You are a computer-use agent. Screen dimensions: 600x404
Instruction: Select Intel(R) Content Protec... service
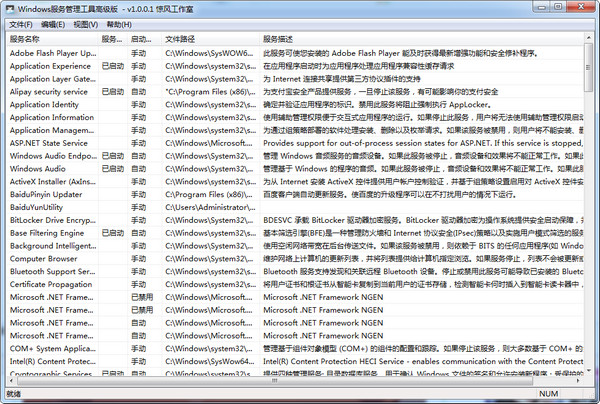point(53,362)
